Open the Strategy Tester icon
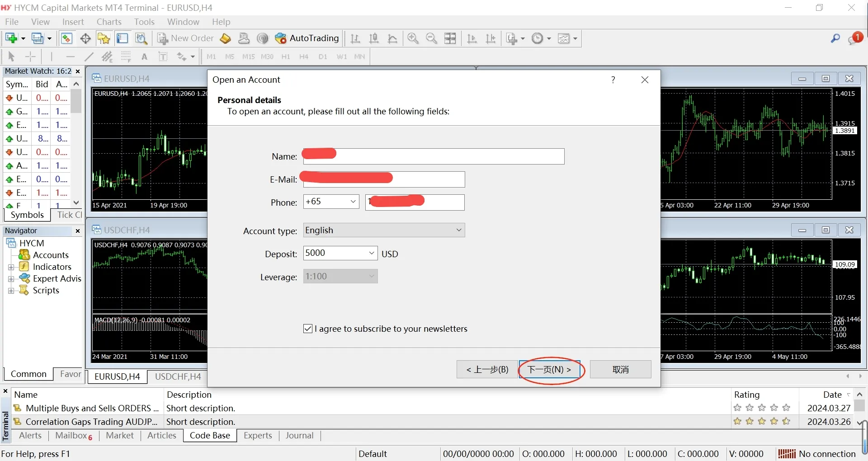The width and height of the screenshot is (868, 461). click(142, 38)
